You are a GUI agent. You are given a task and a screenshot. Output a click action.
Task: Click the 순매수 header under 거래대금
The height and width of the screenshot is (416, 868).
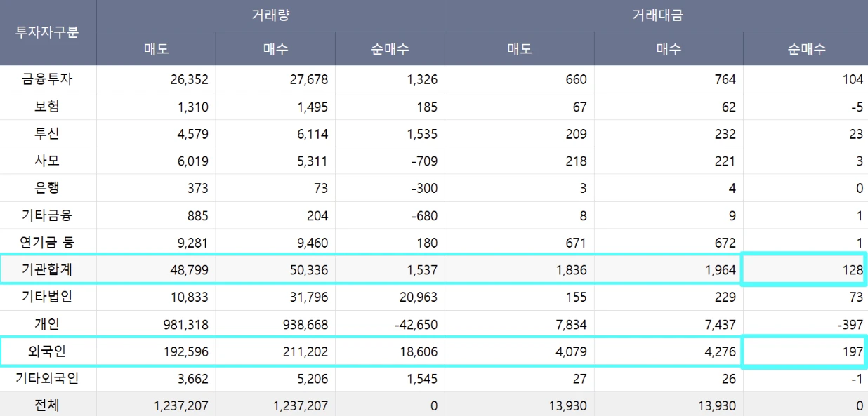(x=805, y=48)
